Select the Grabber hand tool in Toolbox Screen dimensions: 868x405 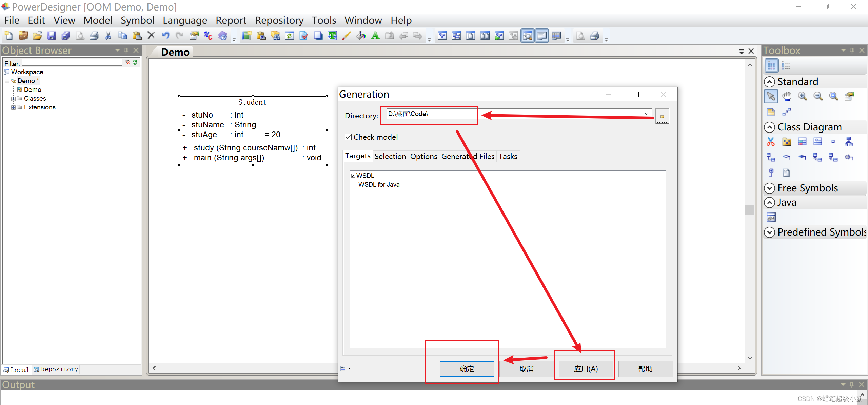point(787,97)
